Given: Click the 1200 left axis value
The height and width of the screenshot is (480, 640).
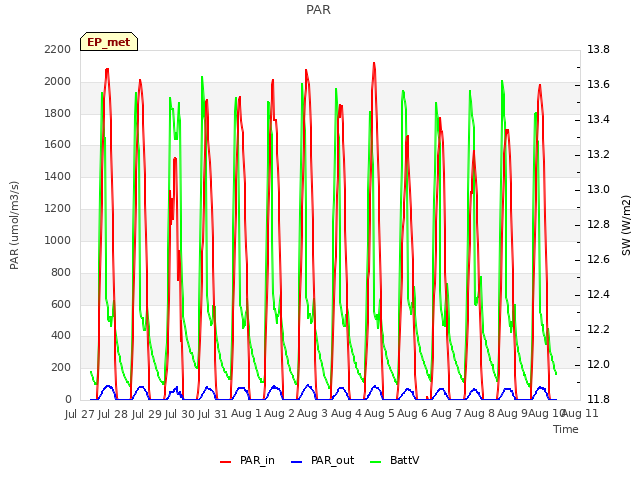Looking at the screenshot, I should click(58, 209).
